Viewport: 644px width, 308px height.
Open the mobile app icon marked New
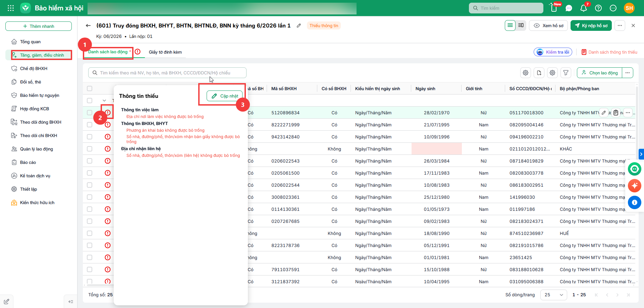554,8
